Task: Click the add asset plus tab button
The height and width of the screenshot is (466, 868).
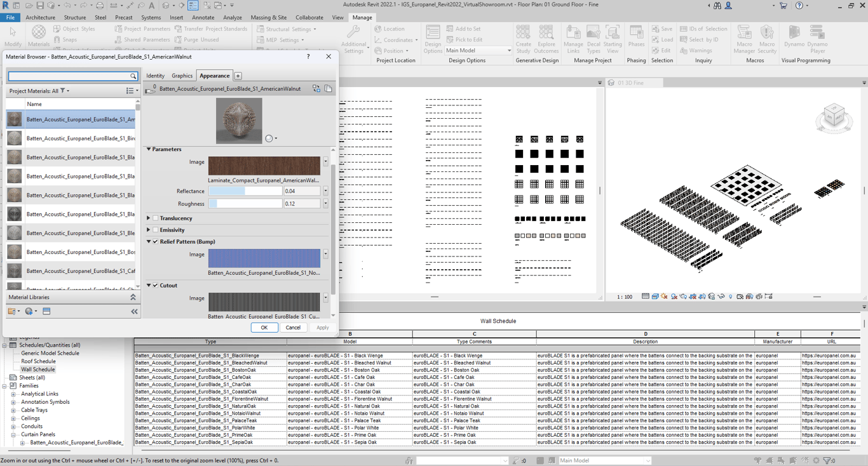Action: pyautogui.click(x=238, y=76)
